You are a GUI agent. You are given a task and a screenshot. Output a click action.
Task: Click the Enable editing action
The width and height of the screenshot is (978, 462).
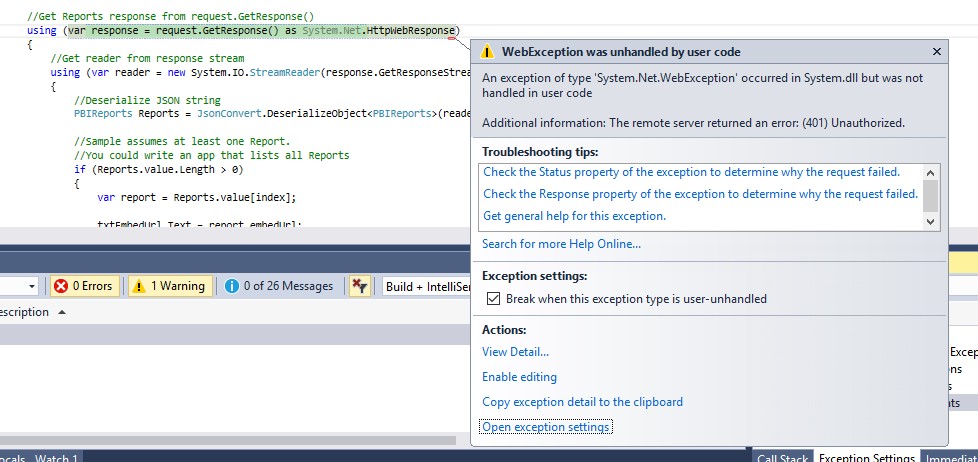click(x=519, y=377)
